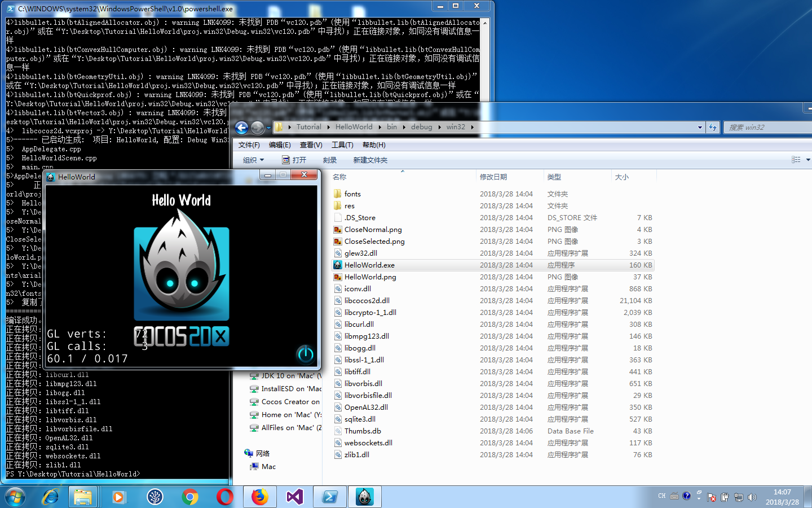Click the PowerShell window's scrollbar up arrow
This screenshot has height=508, width=812.
tap(485, 23)
